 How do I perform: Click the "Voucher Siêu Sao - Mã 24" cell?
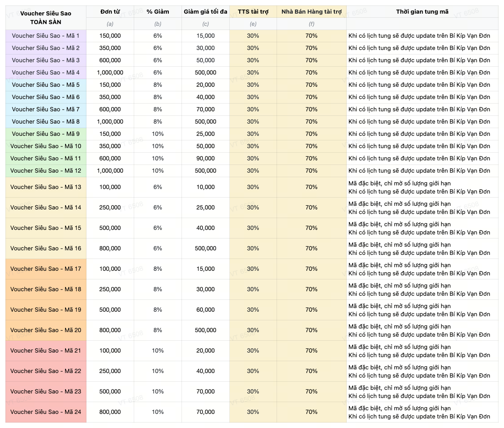(45, 412)
